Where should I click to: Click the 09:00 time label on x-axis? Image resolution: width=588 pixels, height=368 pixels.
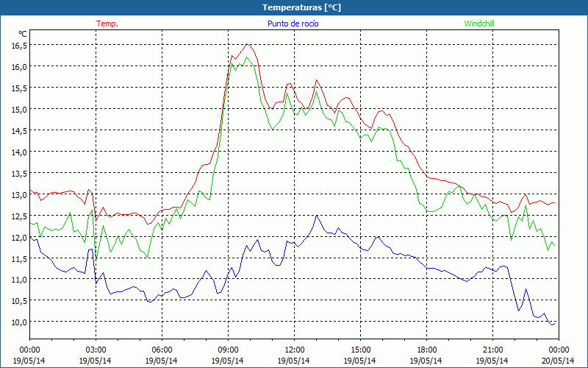tap(228, 350)
